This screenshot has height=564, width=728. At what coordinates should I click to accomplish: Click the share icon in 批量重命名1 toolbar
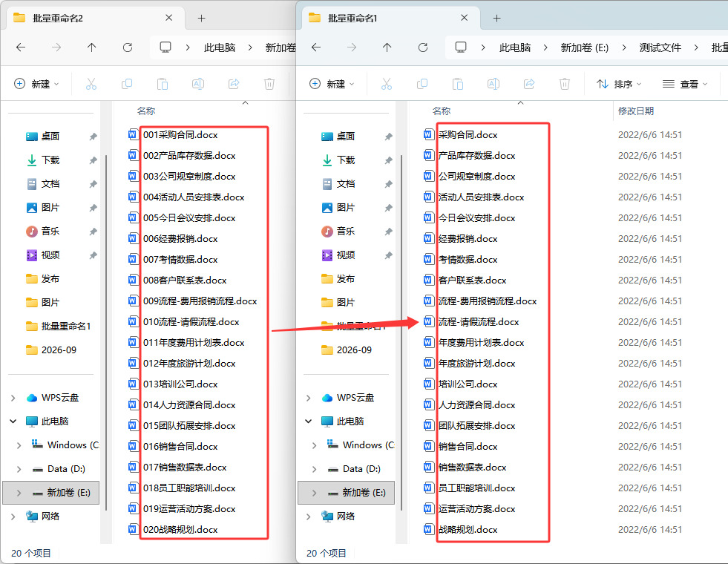529,84
